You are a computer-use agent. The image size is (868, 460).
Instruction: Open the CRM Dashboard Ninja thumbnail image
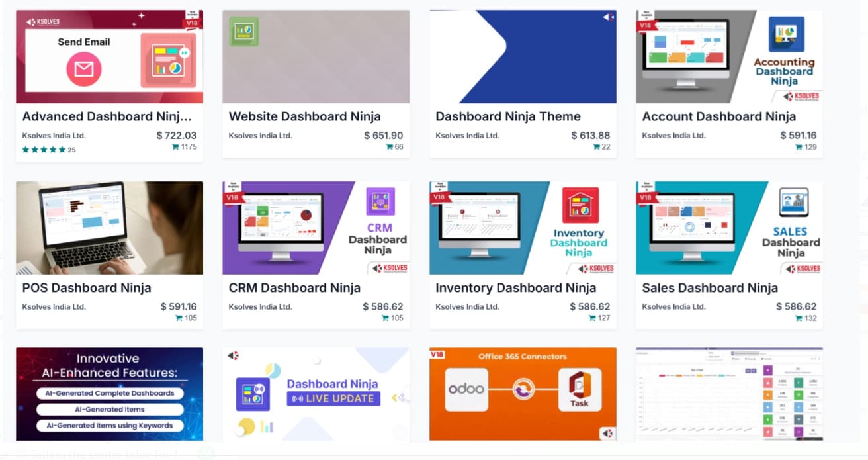point(316,228)
